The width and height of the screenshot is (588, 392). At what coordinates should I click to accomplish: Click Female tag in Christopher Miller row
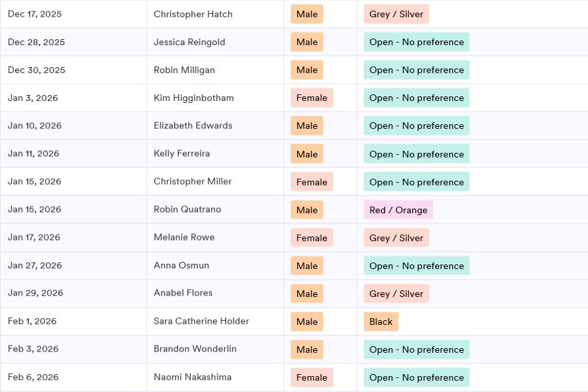312,182
